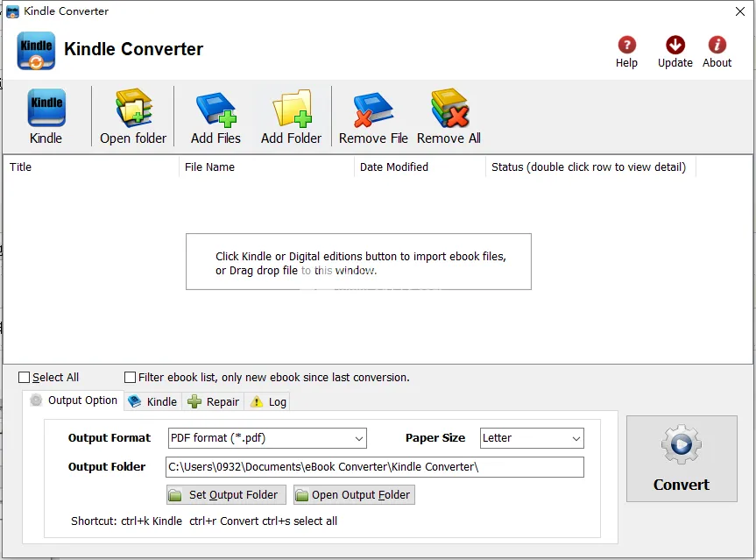Viewport: 756px width, 560px height.
Task: Click the Kindle Converter logo in header
Action: (36, 51)
